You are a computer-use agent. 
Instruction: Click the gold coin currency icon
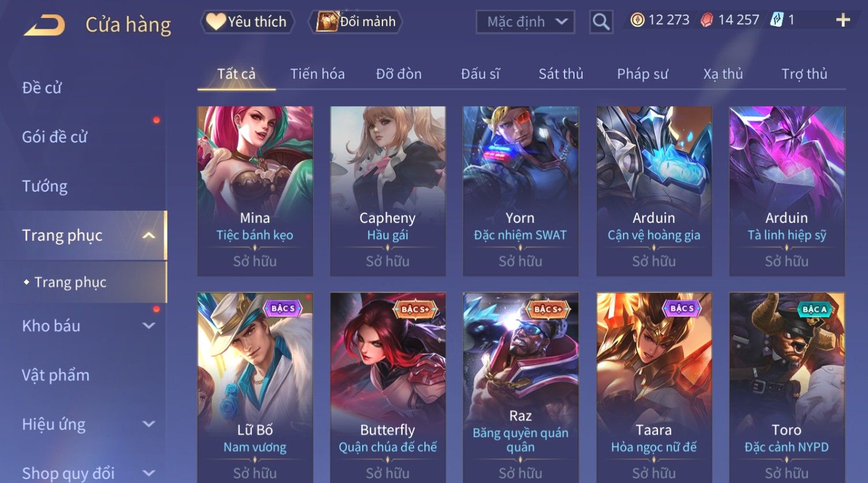[637, 20]
